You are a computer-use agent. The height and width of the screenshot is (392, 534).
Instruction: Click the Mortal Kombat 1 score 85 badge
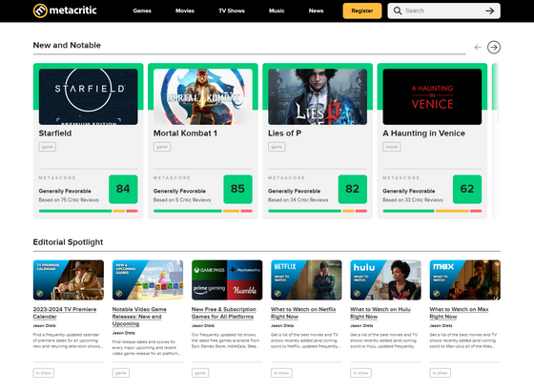click(237, 189)
